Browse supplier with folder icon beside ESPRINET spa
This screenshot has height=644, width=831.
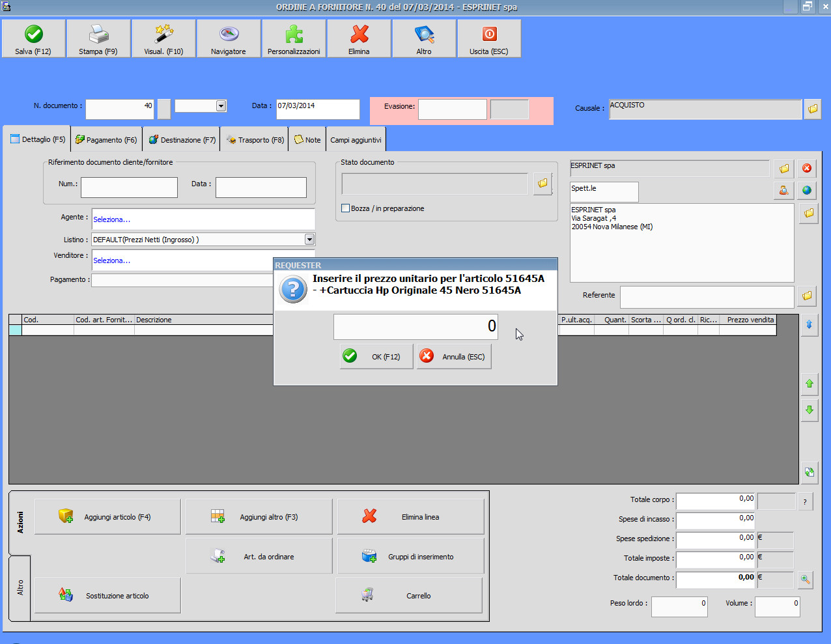pos(784,169)
